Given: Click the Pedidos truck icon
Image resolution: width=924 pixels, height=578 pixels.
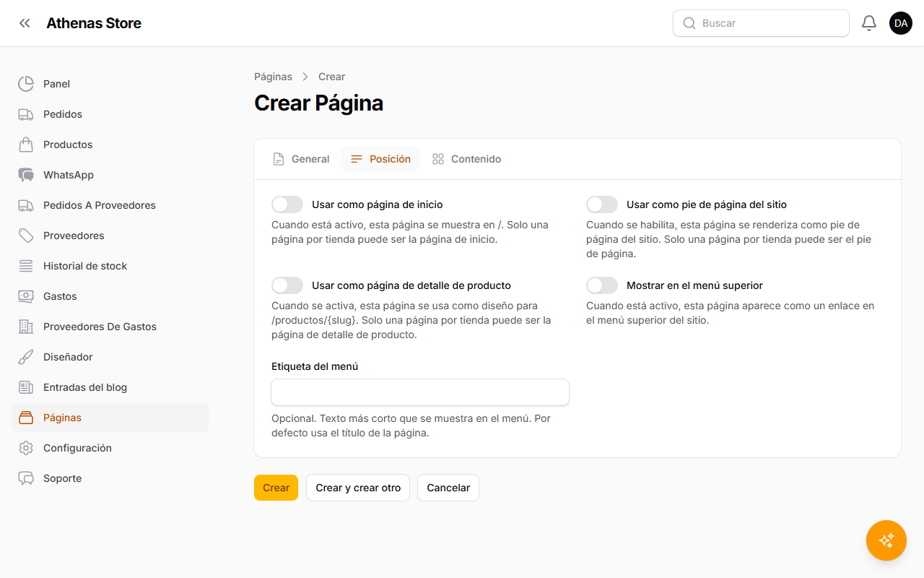Looking at the screenshot, I should pyautogui.click(x=26, y=114).
